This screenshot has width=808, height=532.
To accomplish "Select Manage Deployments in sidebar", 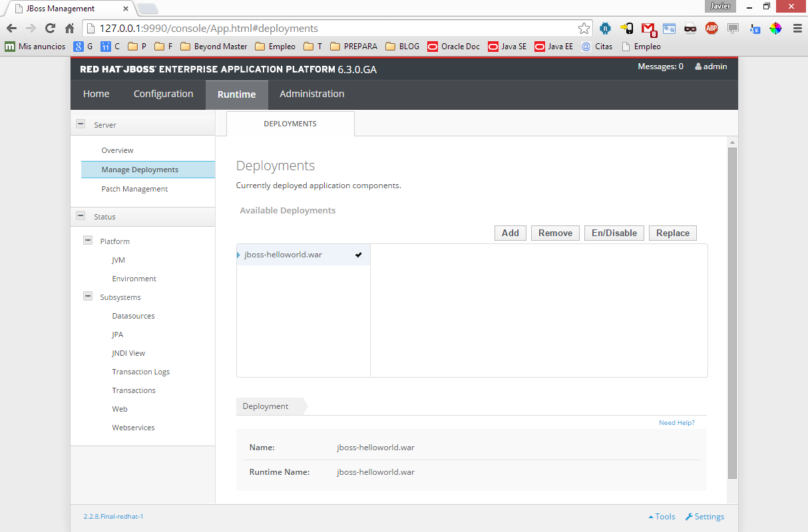I will tap(148, 170).
